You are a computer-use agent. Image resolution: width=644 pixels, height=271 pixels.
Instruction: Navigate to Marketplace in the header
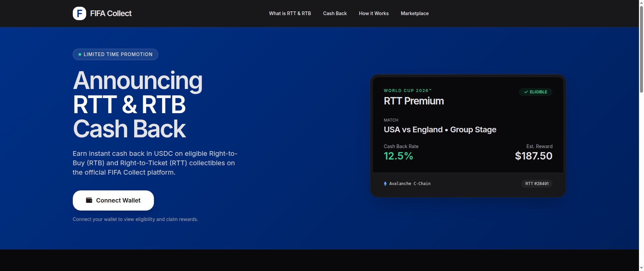coord(415,13)
